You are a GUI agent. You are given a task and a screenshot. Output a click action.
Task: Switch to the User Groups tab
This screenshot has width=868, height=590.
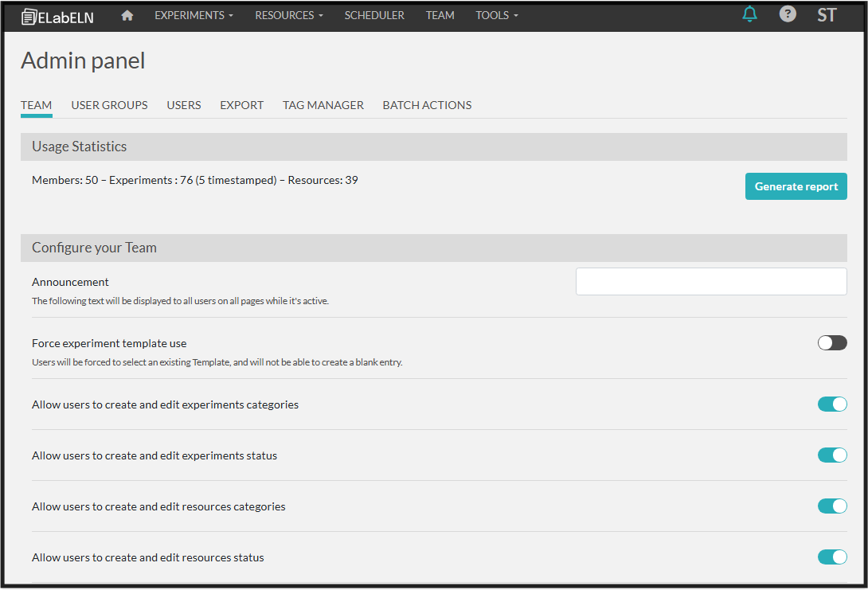pos(109,105)
